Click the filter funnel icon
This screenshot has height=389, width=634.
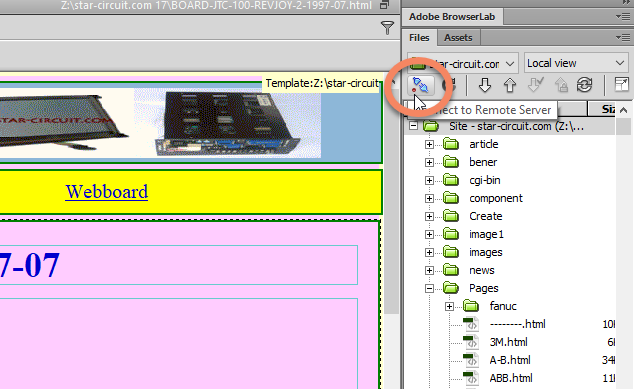[387, 27]
